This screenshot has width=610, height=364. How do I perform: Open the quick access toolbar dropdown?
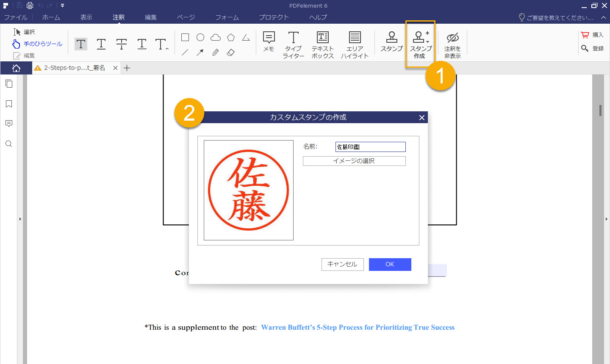click(x=62, y=6)
